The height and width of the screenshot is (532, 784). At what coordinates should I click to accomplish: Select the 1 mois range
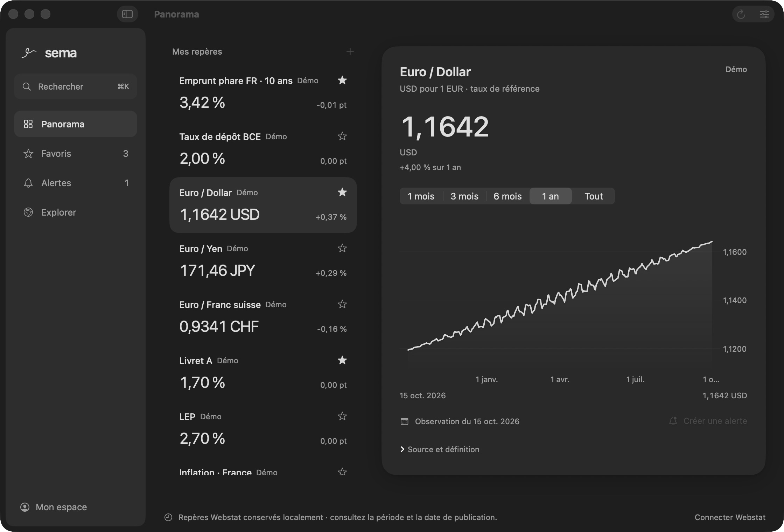[421, 196]
